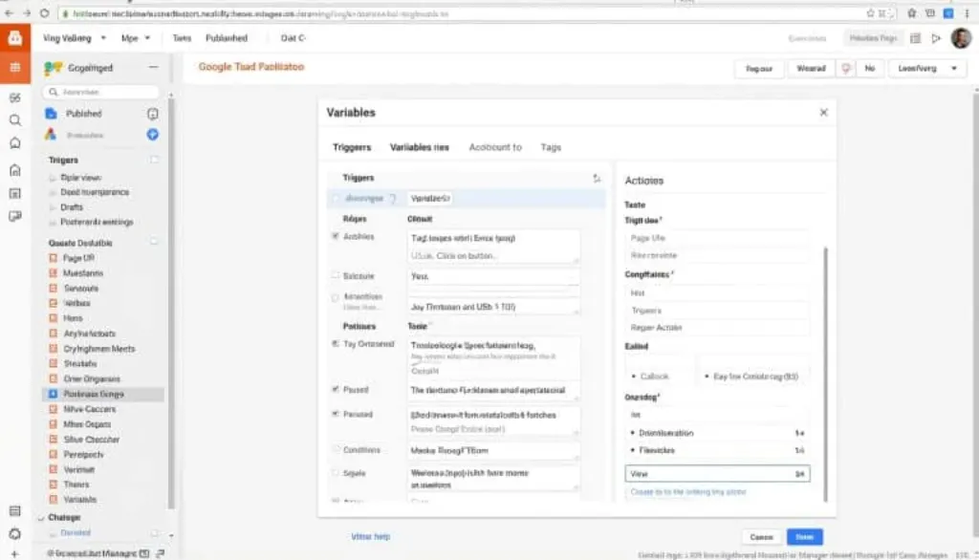This screenshot has width=979, height=560.
Task: Click the table icon above the gear in left rail
Action: point(15,510)
